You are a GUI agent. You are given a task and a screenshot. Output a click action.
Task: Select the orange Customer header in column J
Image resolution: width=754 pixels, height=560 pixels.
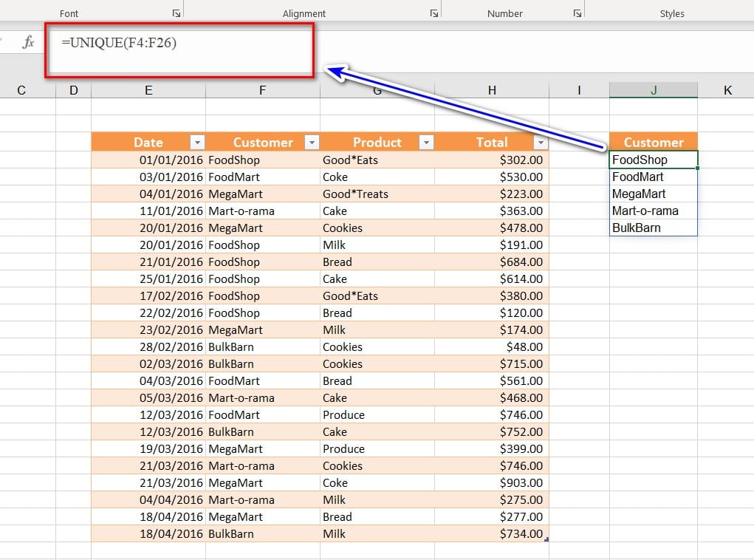pyautogui.click(x=653, y=143)
